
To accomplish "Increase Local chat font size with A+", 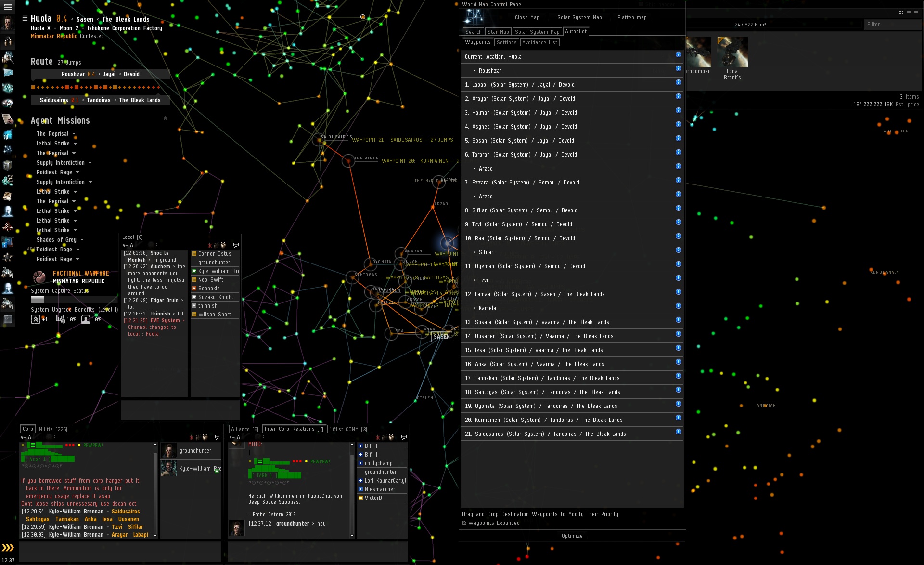I will [133, 245].
